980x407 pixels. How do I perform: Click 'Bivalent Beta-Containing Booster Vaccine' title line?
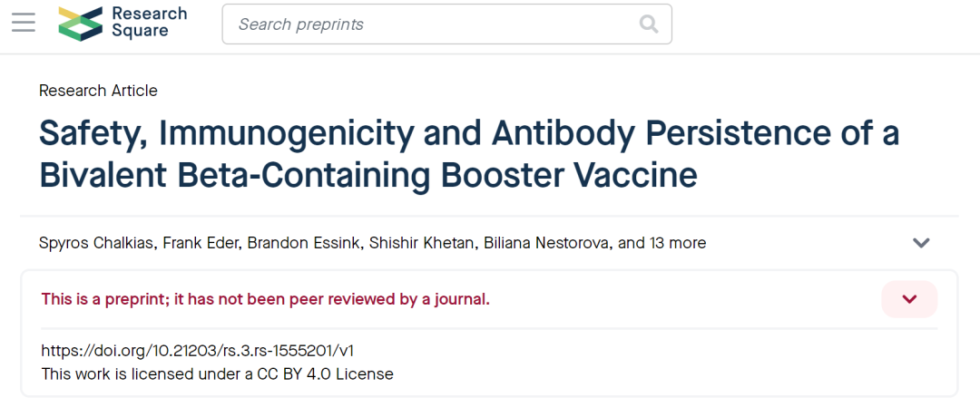[x=367, y=175]
